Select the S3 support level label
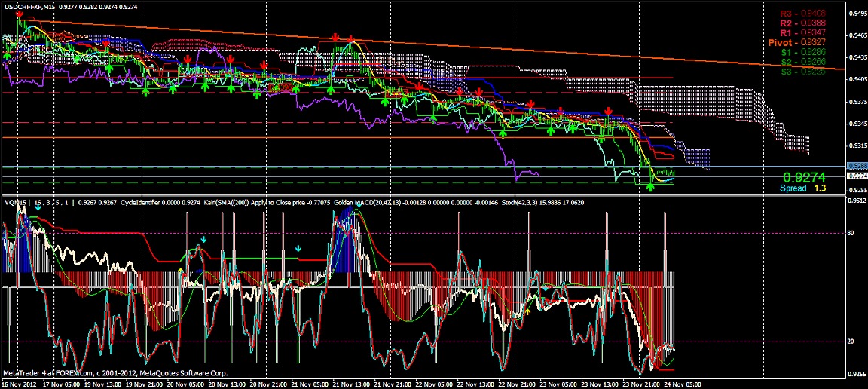 pyautogui.click(x=802, y=72)
